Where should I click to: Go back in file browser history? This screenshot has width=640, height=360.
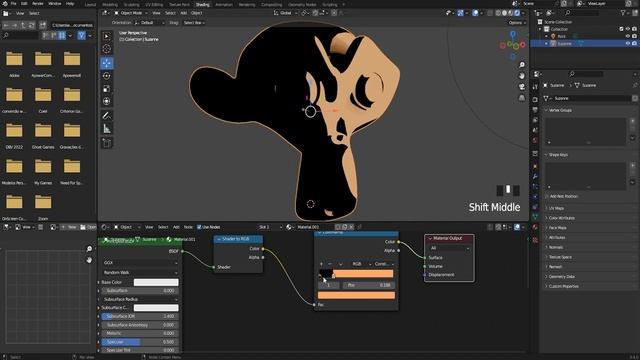(6, 25)
